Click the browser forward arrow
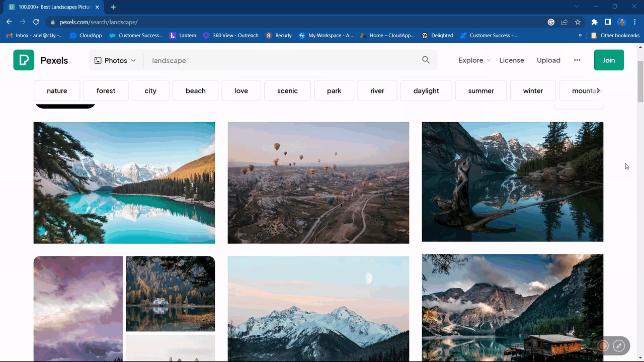 point(23,22)
